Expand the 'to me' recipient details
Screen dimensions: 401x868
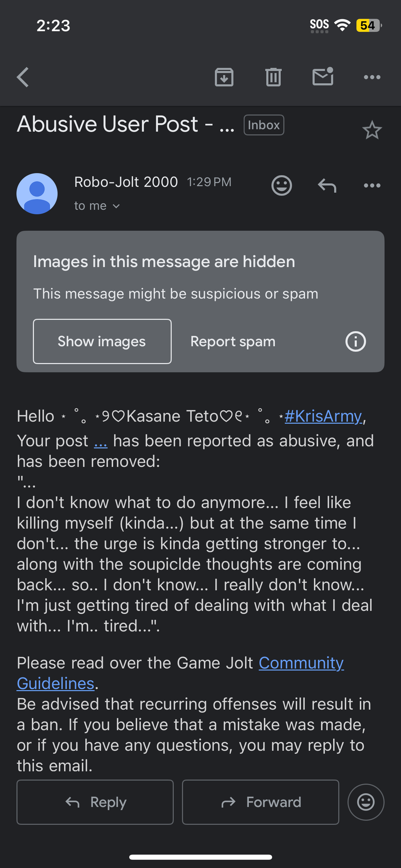click(97, 206)
